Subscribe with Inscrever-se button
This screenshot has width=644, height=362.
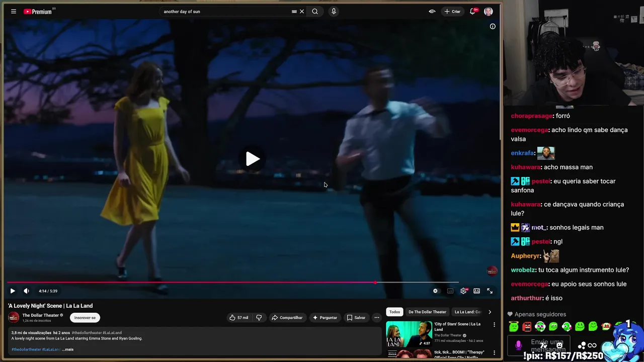click(x=85, y=318)
